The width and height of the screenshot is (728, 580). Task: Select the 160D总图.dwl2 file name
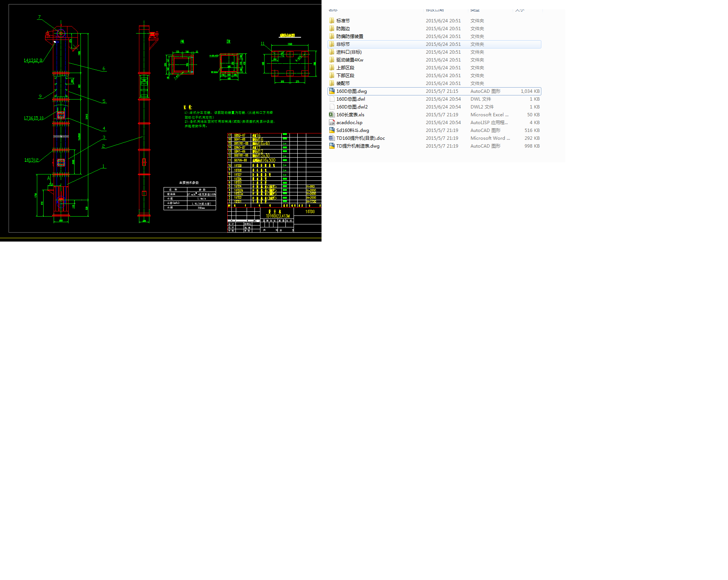pyautogui.click(x=352, y=107)
